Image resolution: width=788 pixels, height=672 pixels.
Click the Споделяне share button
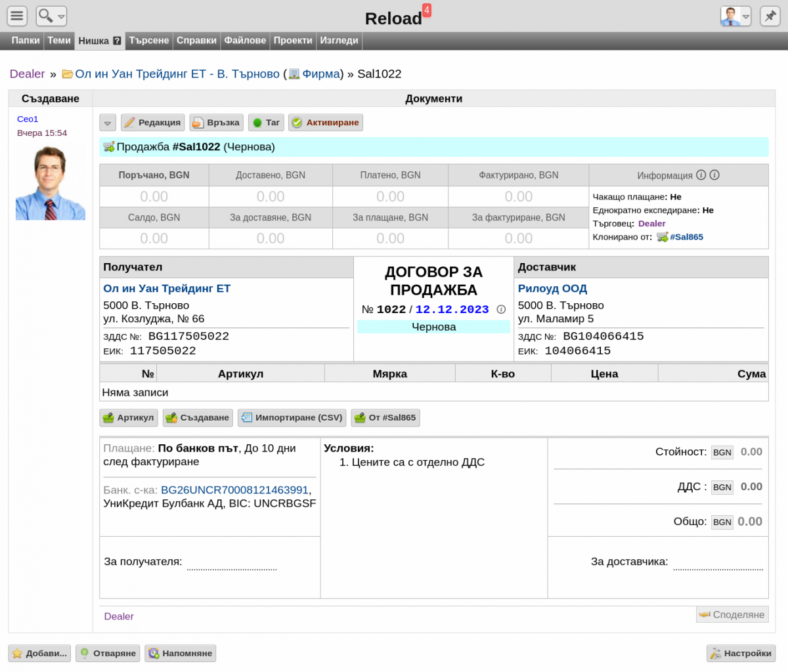pyautogui.click(x=732, y=615)
